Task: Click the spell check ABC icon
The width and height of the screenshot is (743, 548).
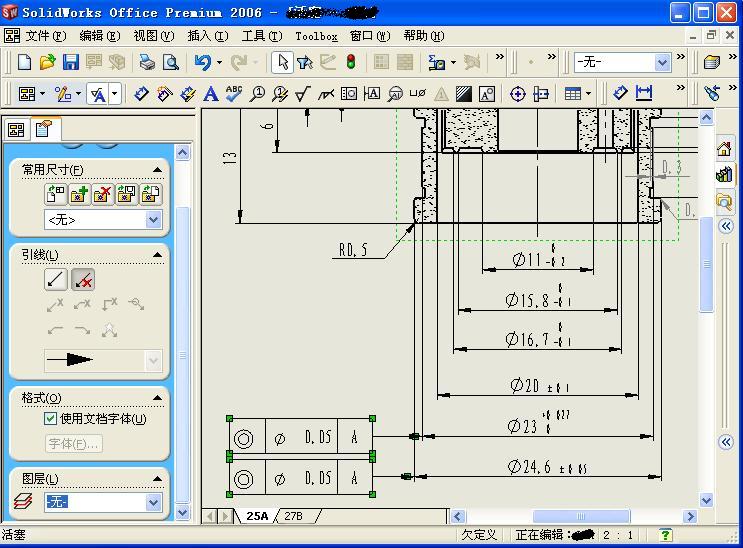Action: pos(234,94)
